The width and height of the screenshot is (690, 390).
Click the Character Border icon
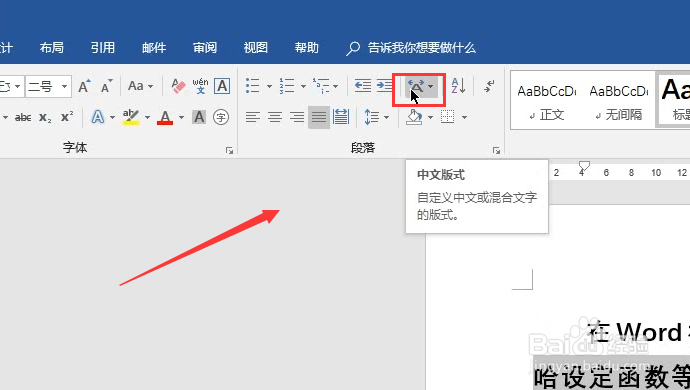222,86
